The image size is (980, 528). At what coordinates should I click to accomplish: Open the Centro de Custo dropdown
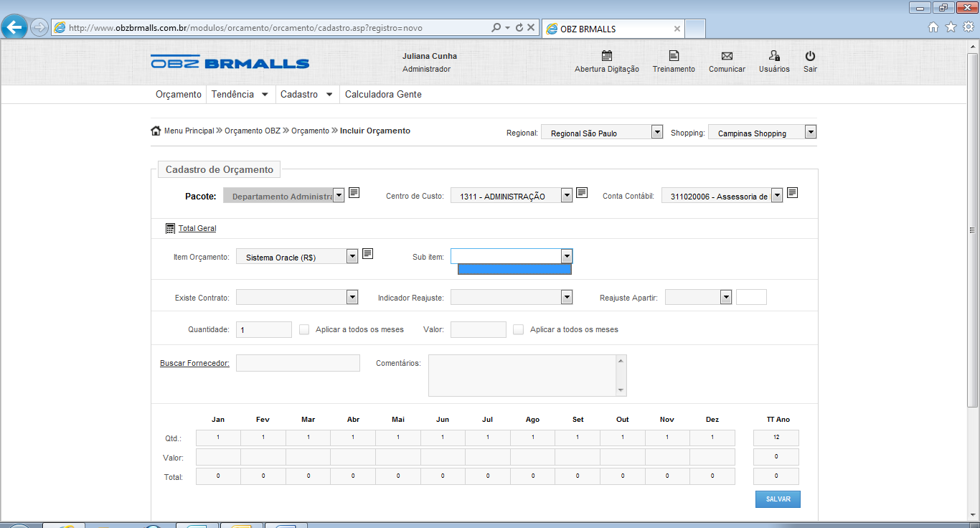(512, 195)
